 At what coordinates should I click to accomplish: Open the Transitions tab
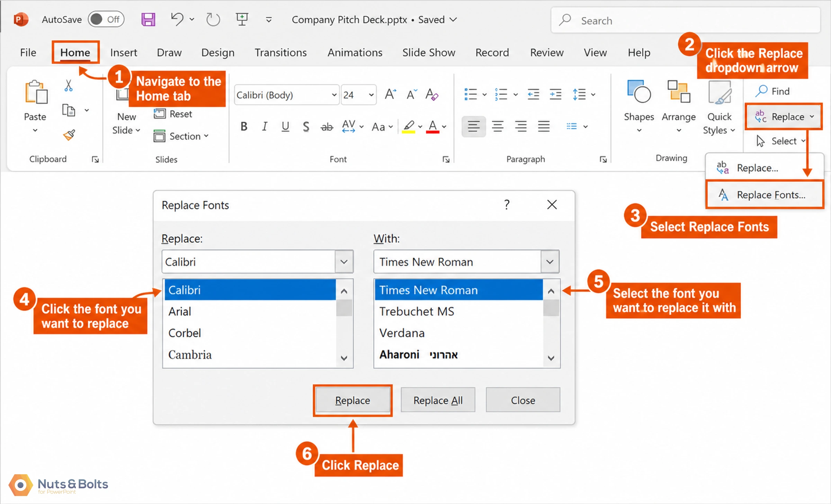[x=280, y=52]
